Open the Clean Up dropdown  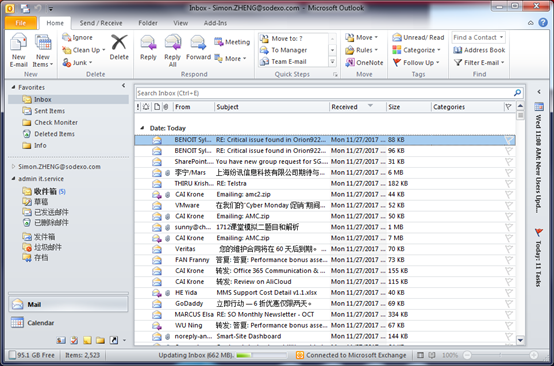click(84, 50)
